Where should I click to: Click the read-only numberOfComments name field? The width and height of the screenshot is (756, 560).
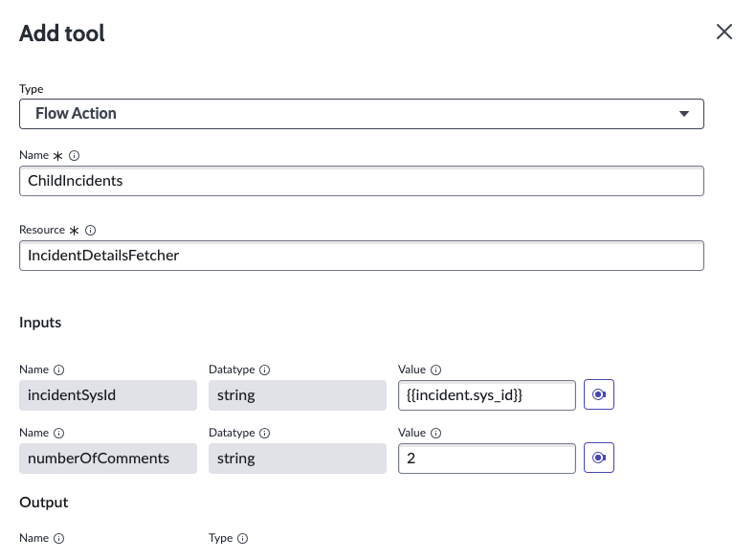click(x=108, y=459)
